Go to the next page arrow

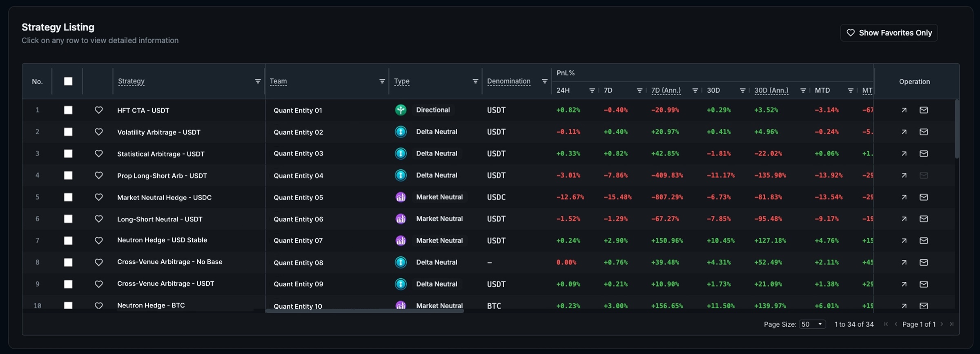coord(942,324)
